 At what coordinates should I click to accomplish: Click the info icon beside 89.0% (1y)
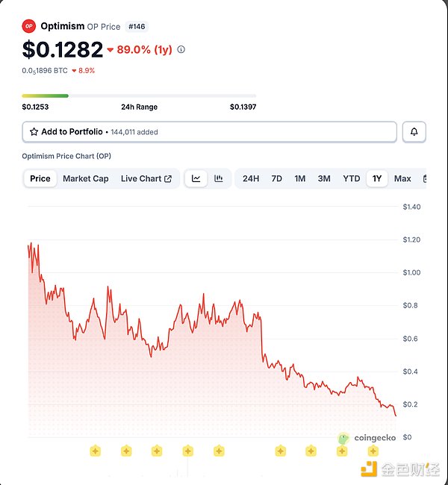click(x=181, y=50)
